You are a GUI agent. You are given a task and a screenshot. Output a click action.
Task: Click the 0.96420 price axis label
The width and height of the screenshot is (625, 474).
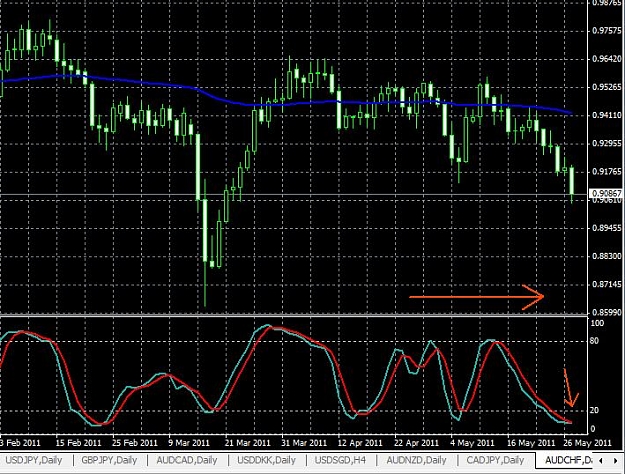pyautogui.click(x=606, y=59)
